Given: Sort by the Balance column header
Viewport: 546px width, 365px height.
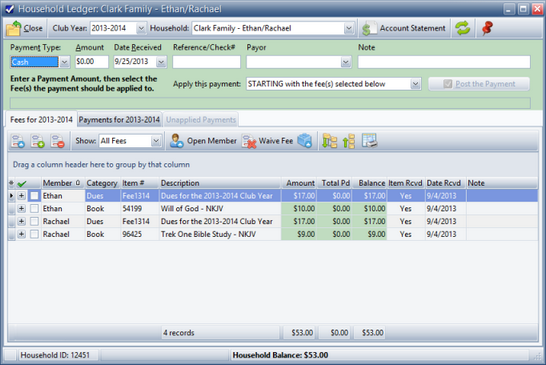Looking at the screenshot, I should coord(370,183).
